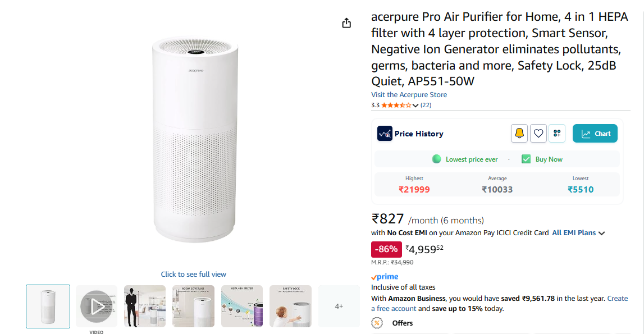Select the Safety Lock thumbnail image
The width and height of the screenshot is (644, 334).
290,306
